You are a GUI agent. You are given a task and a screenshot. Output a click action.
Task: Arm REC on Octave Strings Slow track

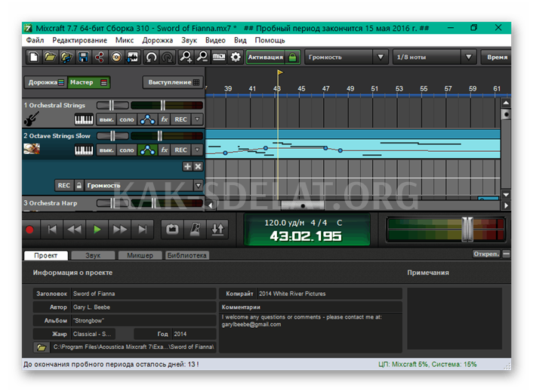pos(181,150)
